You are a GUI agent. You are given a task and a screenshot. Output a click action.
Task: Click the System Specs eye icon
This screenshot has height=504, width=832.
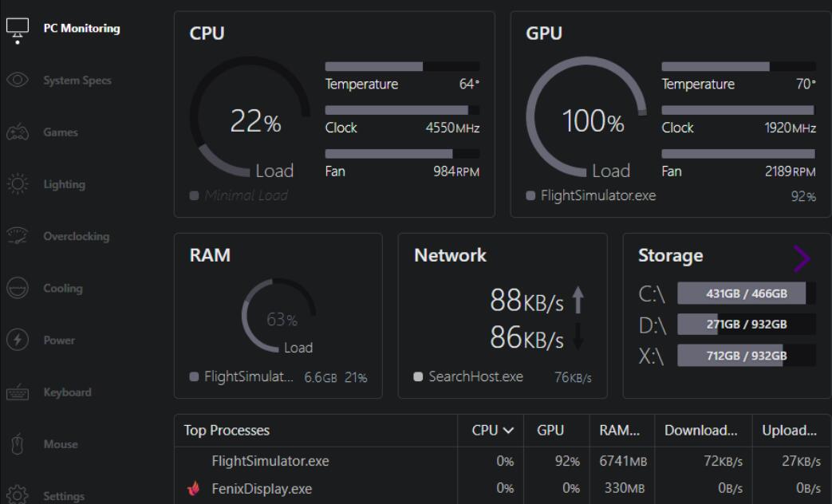pos(18,80)
